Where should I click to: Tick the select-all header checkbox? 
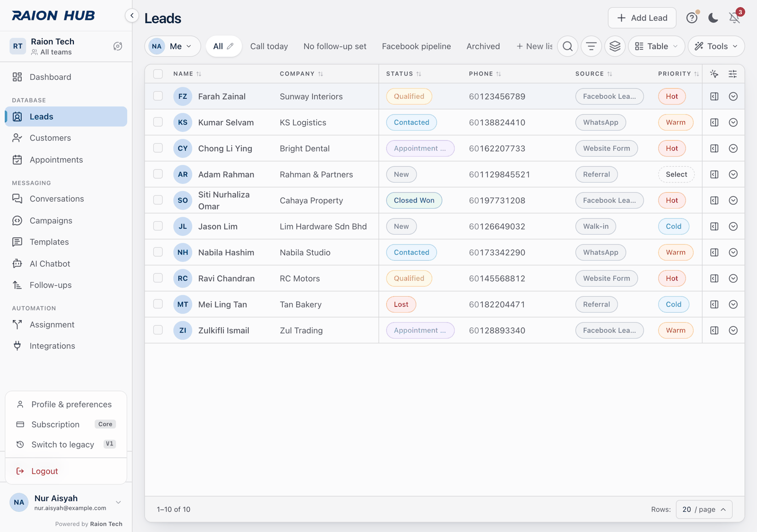(158, 74)
